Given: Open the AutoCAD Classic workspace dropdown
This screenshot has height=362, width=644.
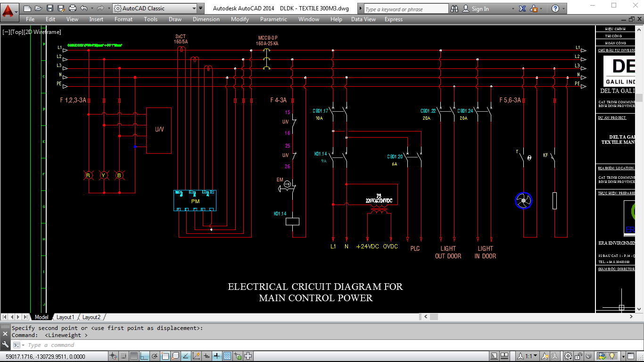Looking at the screenshot, I should coord(193,8).
